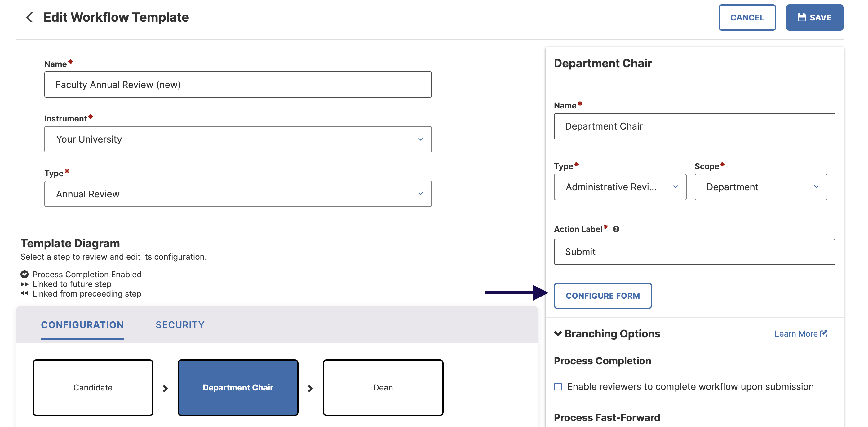Select the Dean step in the diagram
868x427 pixels.
tap(383, 387)
